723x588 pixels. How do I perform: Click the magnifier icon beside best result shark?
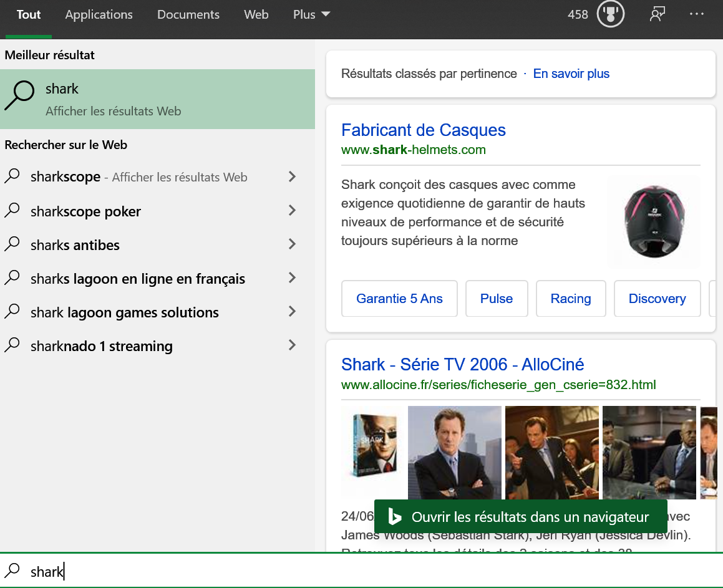(19, 95)
